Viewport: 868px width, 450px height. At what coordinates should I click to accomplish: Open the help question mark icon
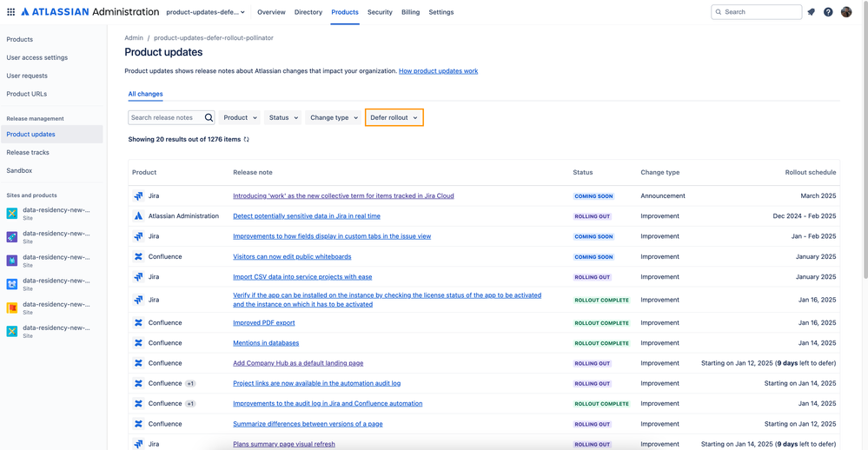[x=828, y=11]
